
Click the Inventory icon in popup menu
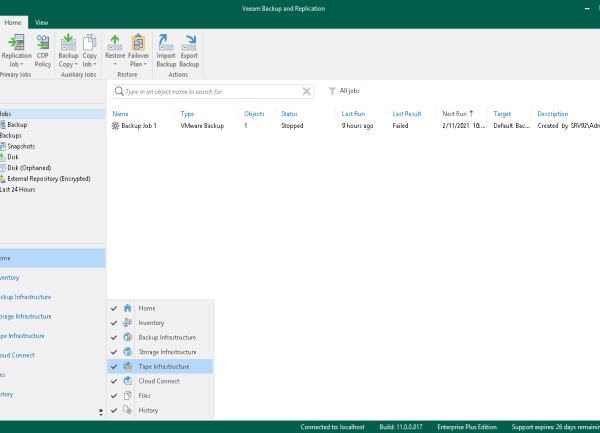128,322
